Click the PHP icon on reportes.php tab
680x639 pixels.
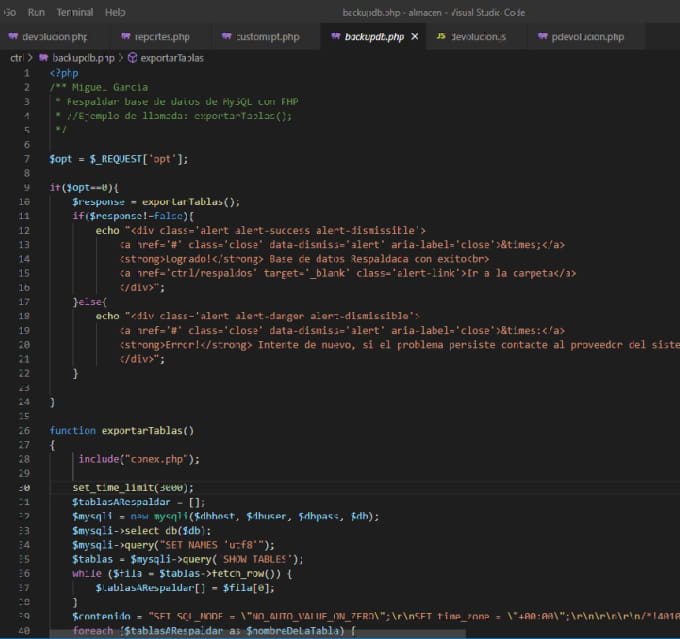[x=126, y=36]
